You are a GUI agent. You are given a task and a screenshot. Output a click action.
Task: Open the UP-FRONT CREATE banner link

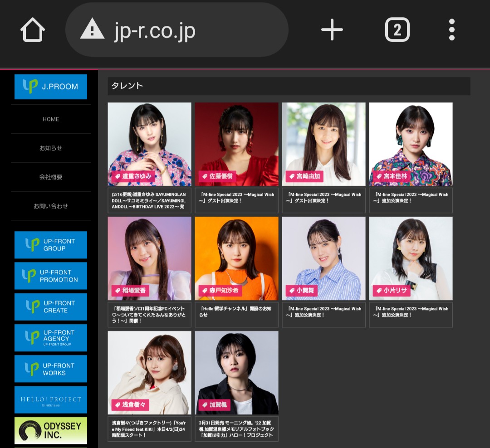[x=51, y=307]
